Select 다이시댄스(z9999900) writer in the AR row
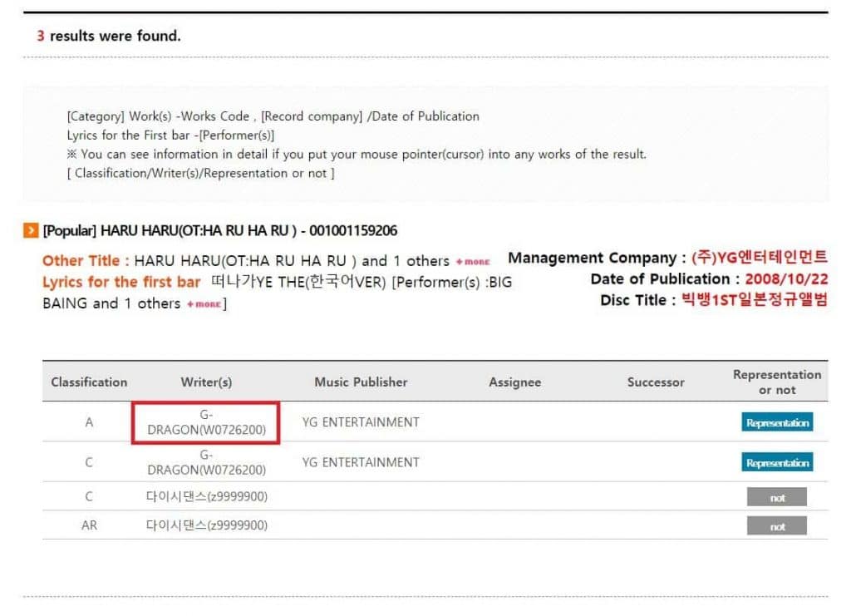 pos(206,525)
